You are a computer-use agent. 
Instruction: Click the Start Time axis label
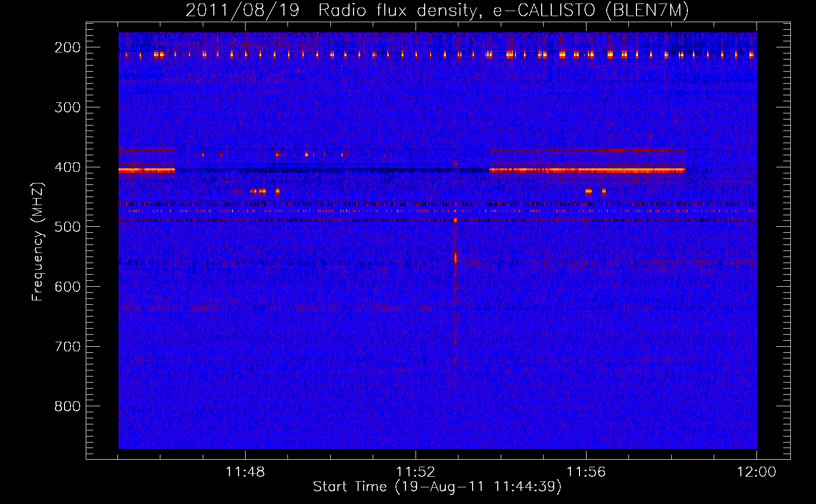pos(437,487)
